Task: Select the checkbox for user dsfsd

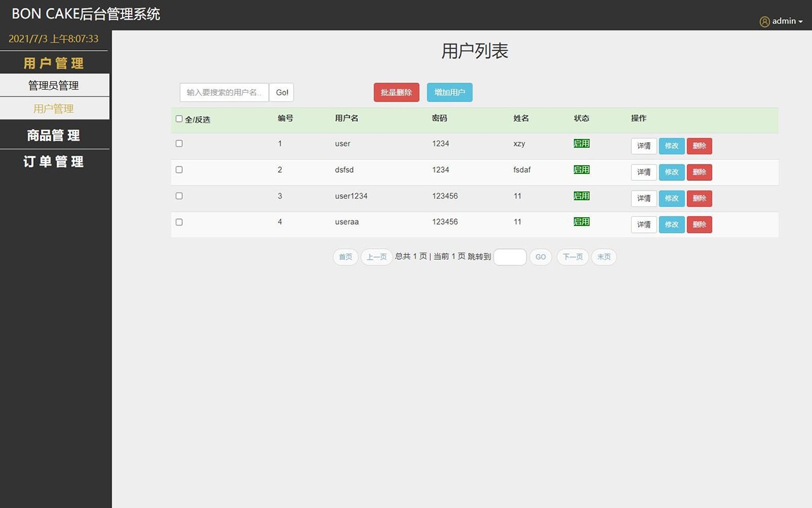Action: (x=179, y=170)
